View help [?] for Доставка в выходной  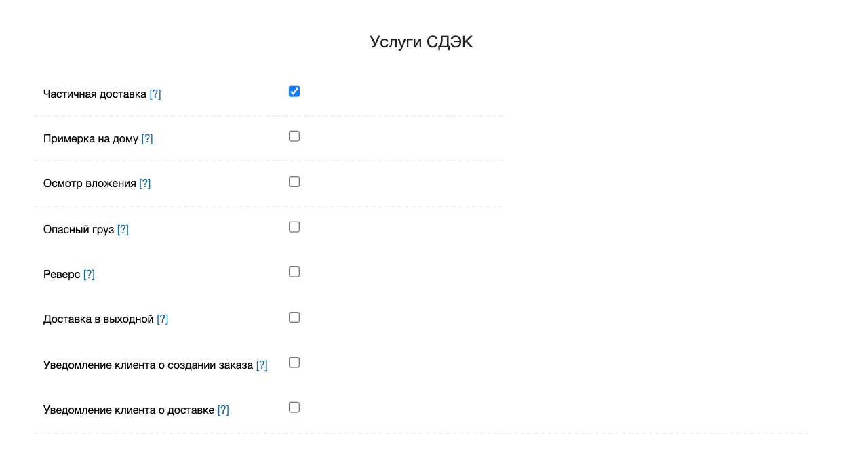pos(163,319)
